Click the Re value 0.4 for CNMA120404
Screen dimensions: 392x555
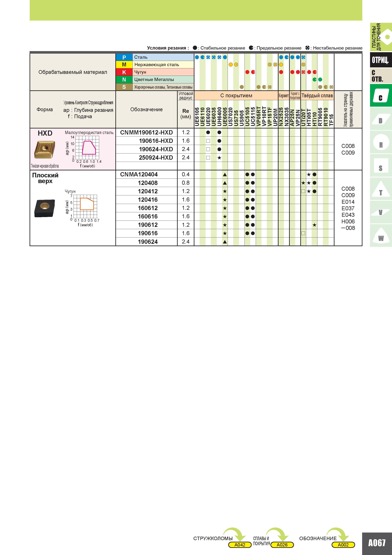[186, 174]
